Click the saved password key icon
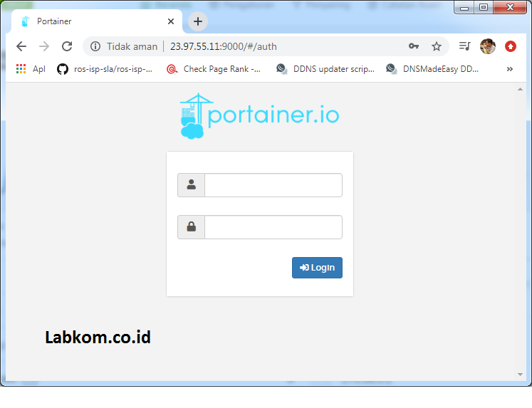532x408 pixels. [414, 46]
